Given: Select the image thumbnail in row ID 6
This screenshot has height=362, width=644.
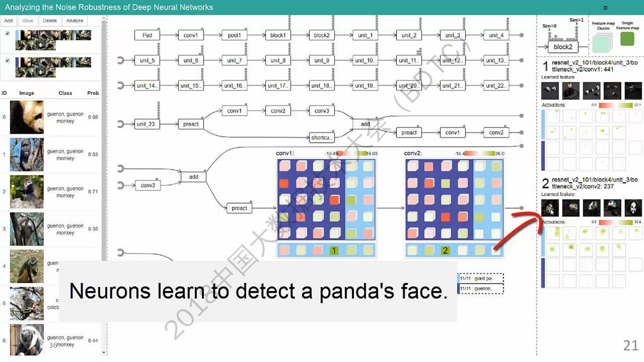Looking at the screenshot, I should click(27, 341).
